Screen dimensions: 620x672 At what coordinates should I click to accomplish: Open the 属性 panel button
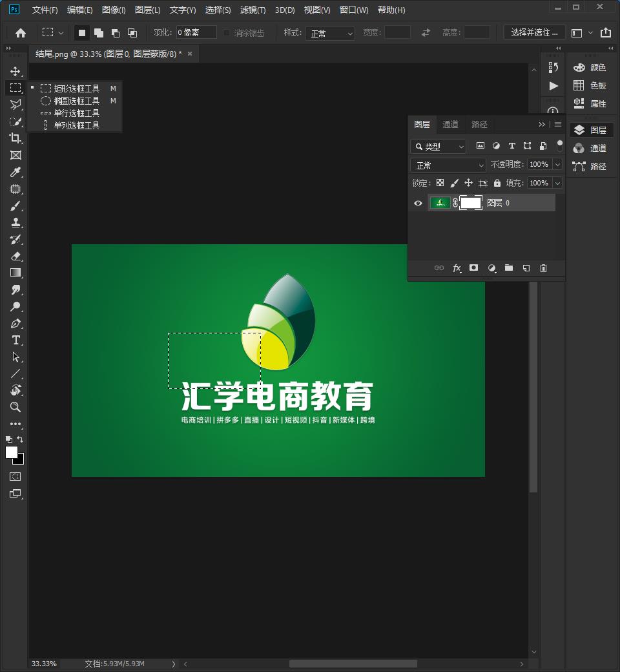point(590,104)
